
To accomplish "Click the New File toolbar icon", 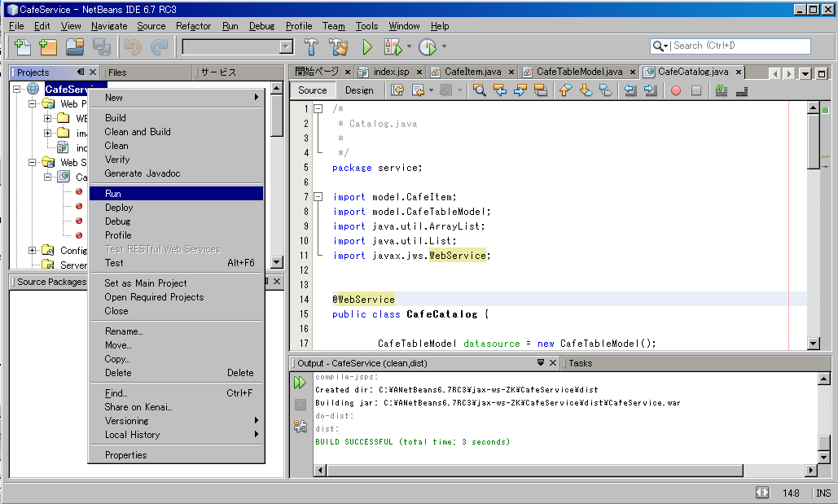I will (x=22, y=47).
